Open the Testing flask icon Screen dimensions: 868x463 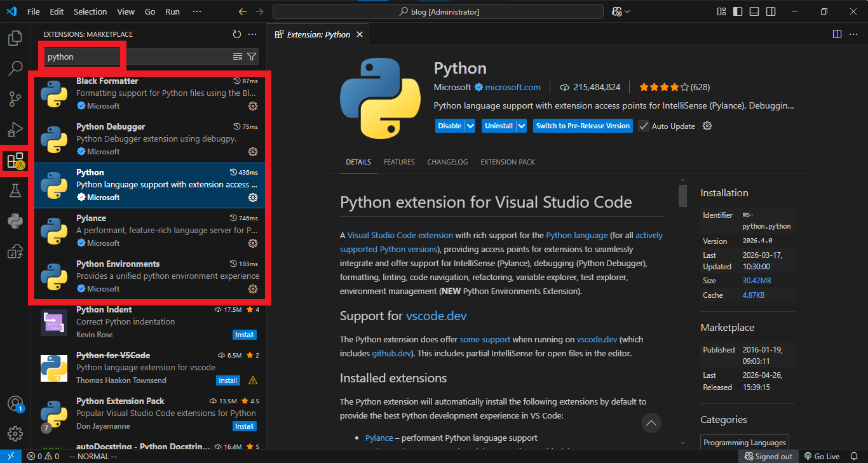coord(15,190)
